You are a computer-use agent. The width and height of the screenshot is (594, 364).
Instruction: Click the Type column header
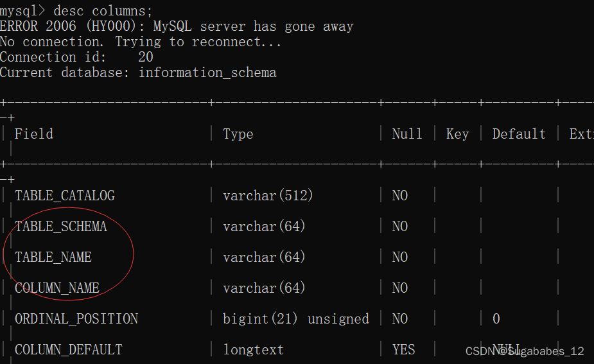238,134
